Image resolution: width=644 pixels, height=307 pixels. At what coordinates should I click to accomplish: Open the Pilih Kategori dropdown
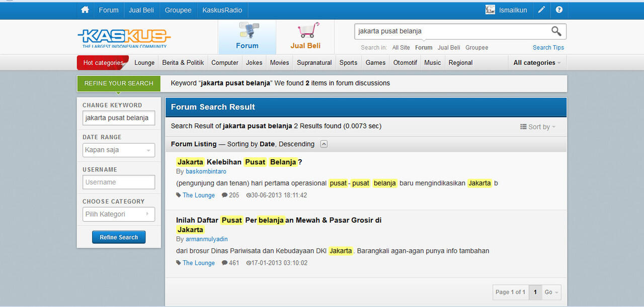119,214
